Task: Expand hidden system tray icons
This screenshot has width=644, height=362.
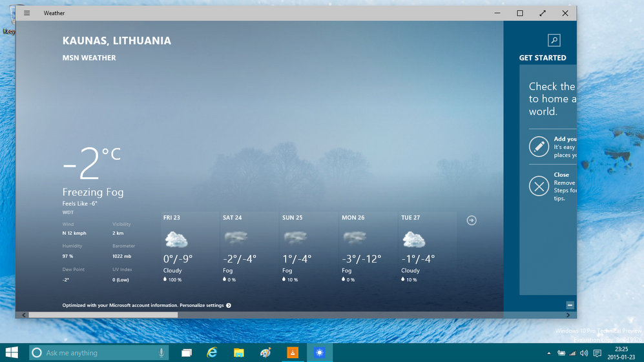Action: coord(549,353)
